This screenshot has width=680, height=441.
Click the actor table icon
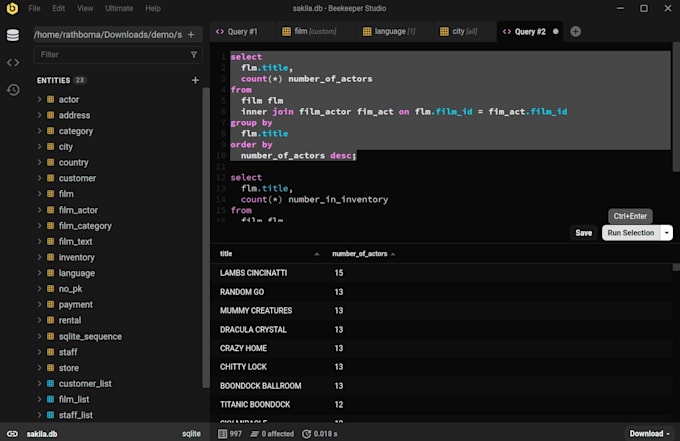coord(50,99)
